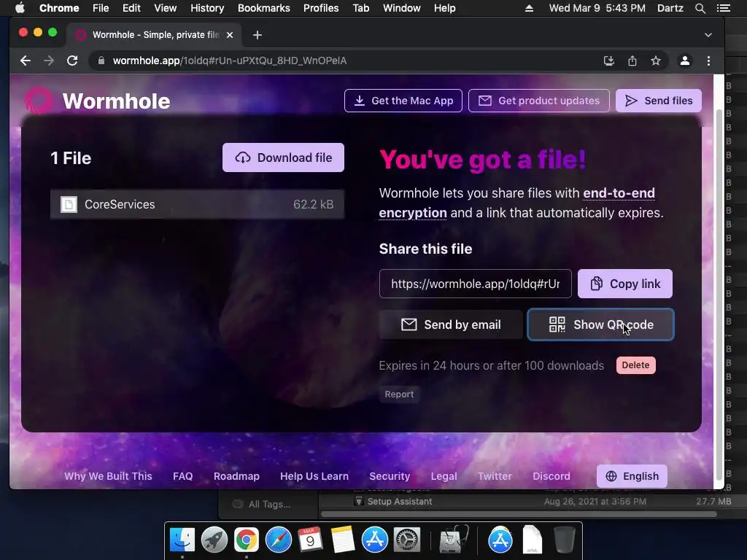This screenshot has width=747, height=560.
Task: Open the Chrome menu in menu bar
Action: pos(59,8)
